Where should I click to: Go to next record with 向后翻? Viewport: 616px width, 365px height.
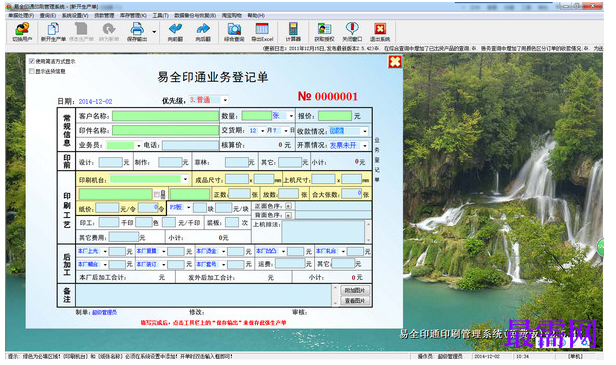click(203, 31)
